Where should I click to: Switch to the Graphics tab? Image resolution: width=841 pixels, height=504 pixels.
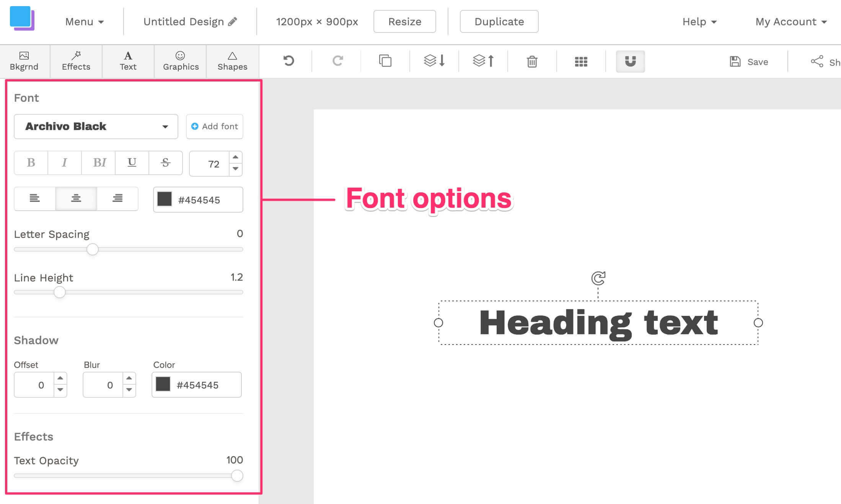181,62
